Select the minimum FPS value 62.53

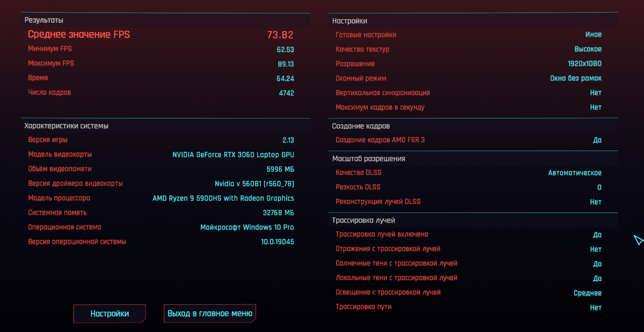285,49
